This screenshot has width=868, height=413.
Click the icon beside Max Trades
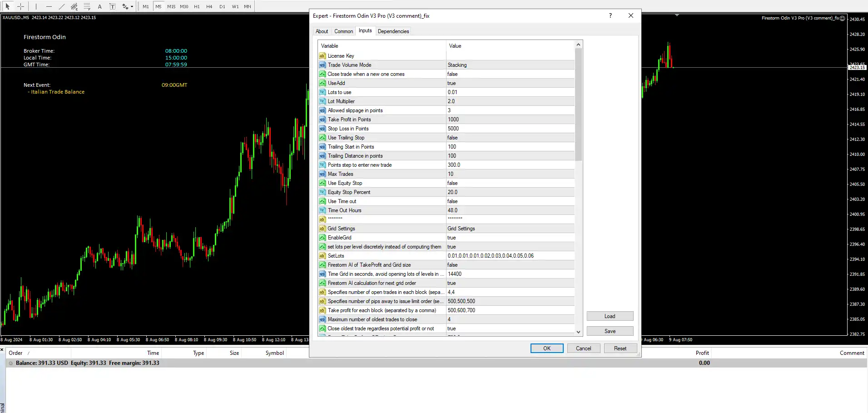pos(322,174)
